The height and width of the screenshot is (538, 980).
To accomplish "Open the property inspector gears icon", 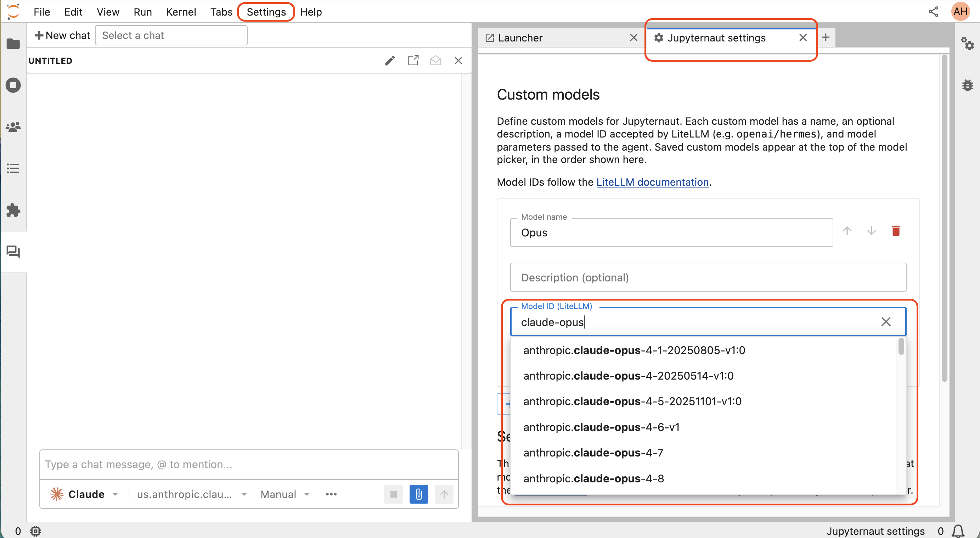I will tap(968, 44).
